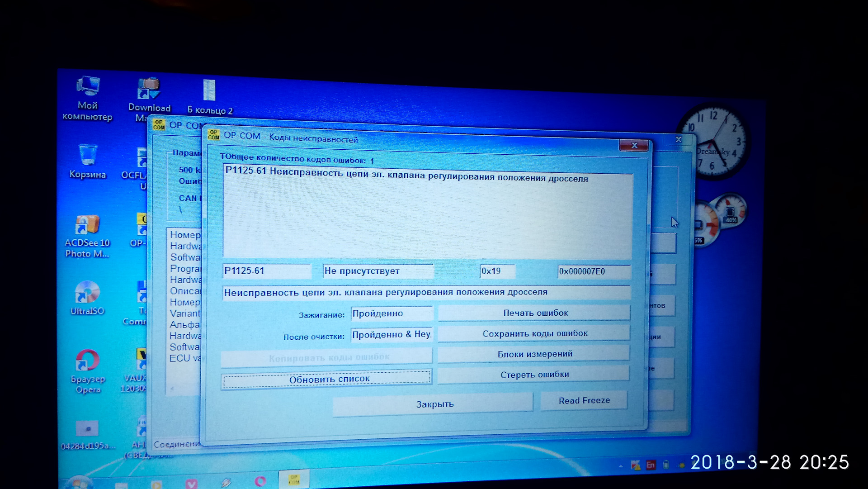Click the OP-COM icon in the fault codes title bar

[213, 135]
